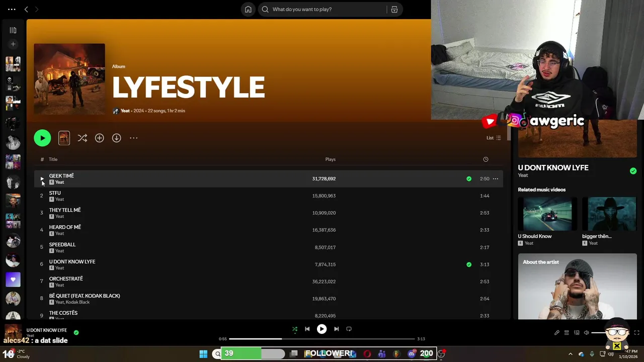Shuffle the LYFESTYLE album

(83, 138)
